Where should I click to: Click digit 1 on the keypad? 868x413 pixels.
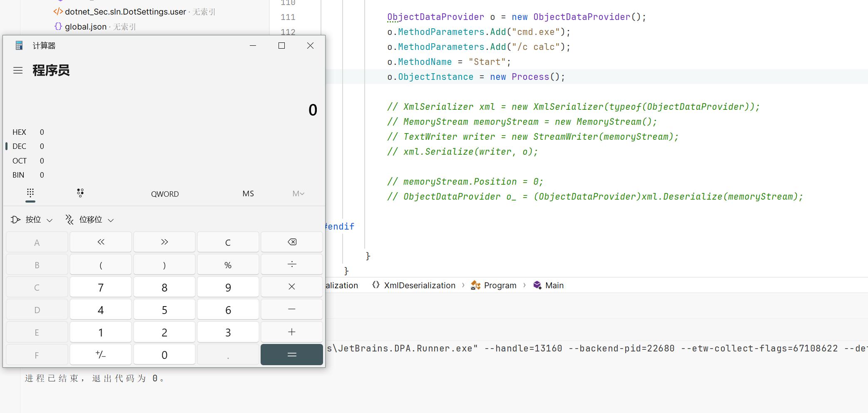coord(101,332)
